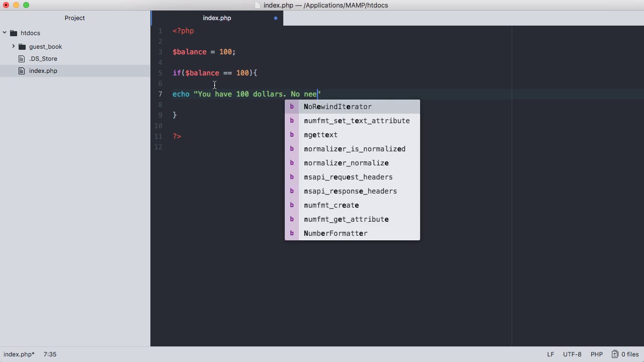Select the htdocs project root row

pyautogui.click(x=75, y=33)
